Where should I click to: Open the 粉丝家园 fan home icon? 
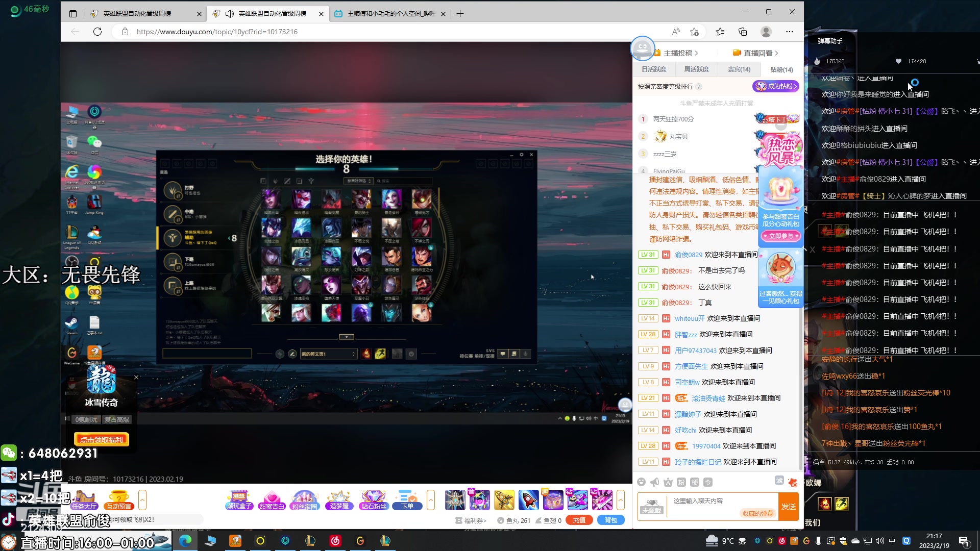tap(305, 500)
